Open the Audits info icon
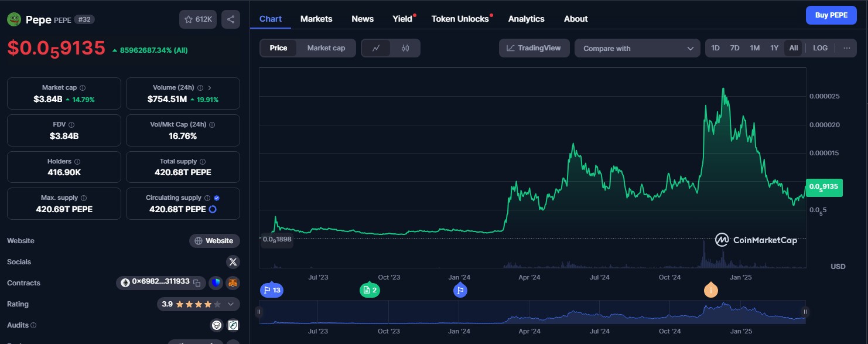Image resolution: width=868 pixels, height=344 pixels. click(33, 325)
